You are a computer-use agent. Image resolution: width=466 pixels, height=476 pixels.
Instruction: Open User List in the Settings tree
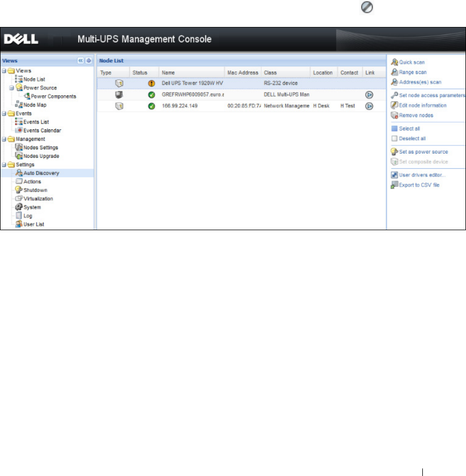tap(34, 224)
